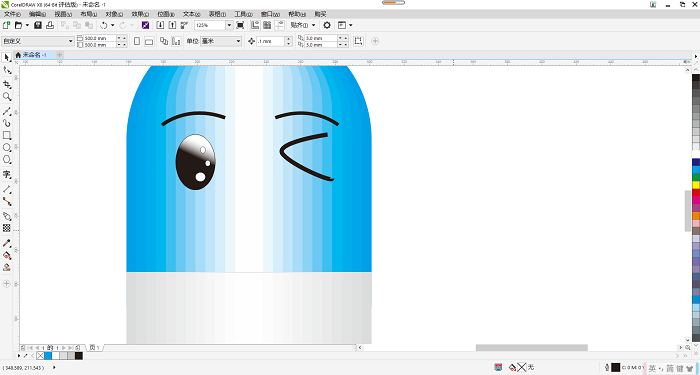
Task: Click the Import icon
Action: (x=160, y=25)
